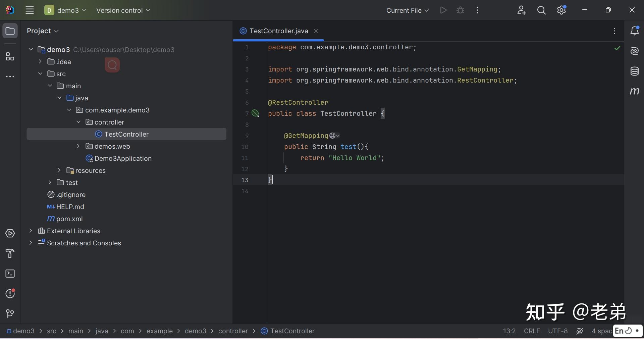Screen dimensions: 644x339
Task: Toggle the Project tool window folder button
Action: 10,31
